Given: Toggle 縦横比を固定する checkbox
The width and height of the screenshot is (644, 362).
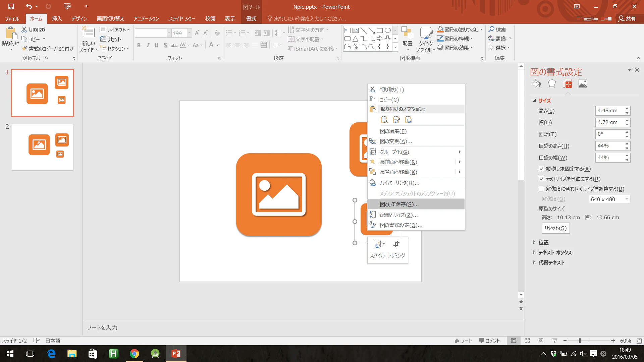Looking at the screenshot, I should [541, 169].
